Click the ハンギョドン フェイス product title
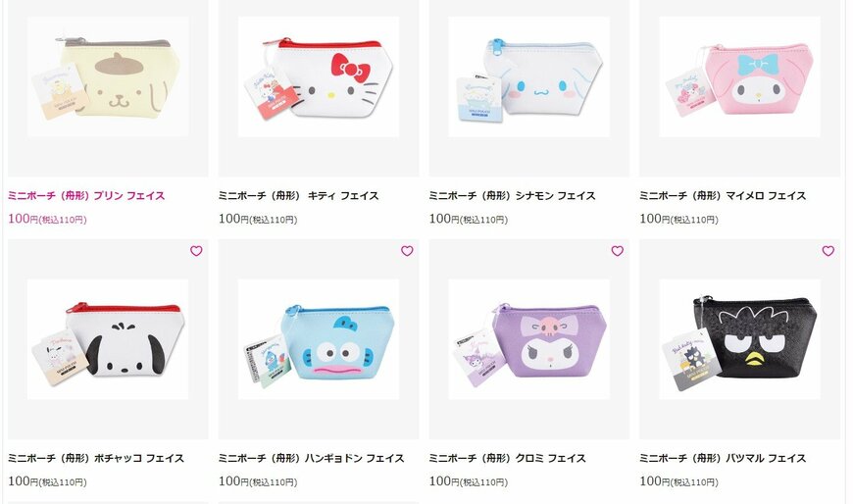The height and width of the screenshot is (504, 853). (x=312, y=458)
